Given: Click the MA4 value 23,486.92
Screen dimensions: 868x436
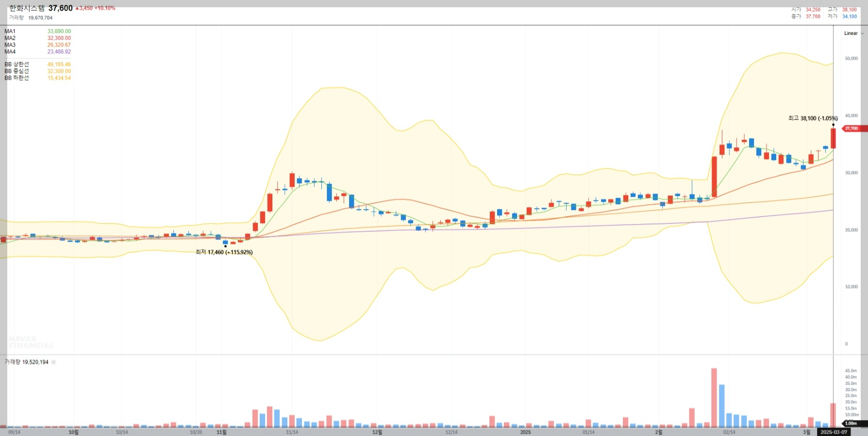Looking at the screenshot, I should pos(59,52).
